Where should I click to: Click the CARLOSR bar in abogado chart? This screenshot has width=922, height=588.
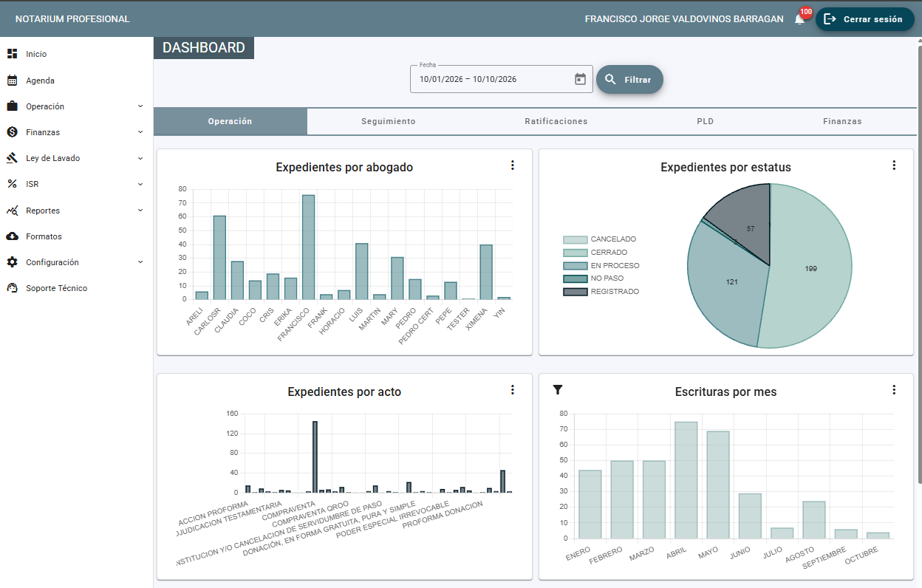pos(219,258)
